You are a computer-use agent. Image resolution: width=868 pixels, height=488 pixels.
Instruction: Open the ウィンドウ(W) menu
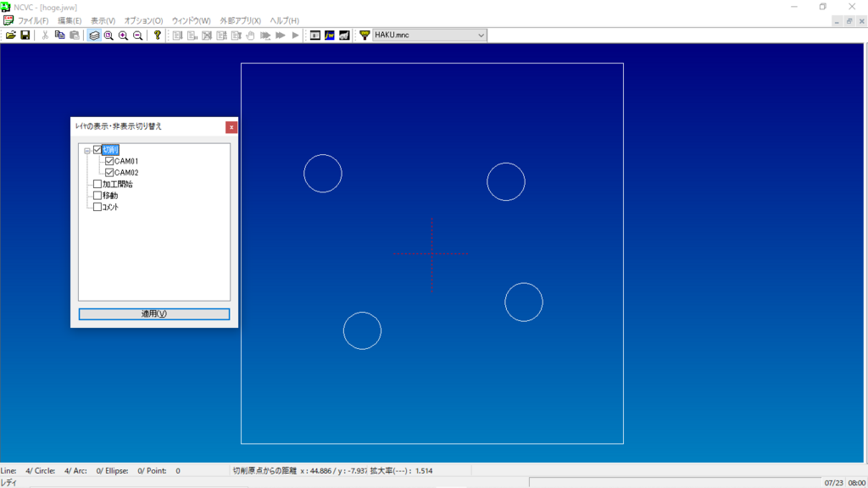point(191,20)
